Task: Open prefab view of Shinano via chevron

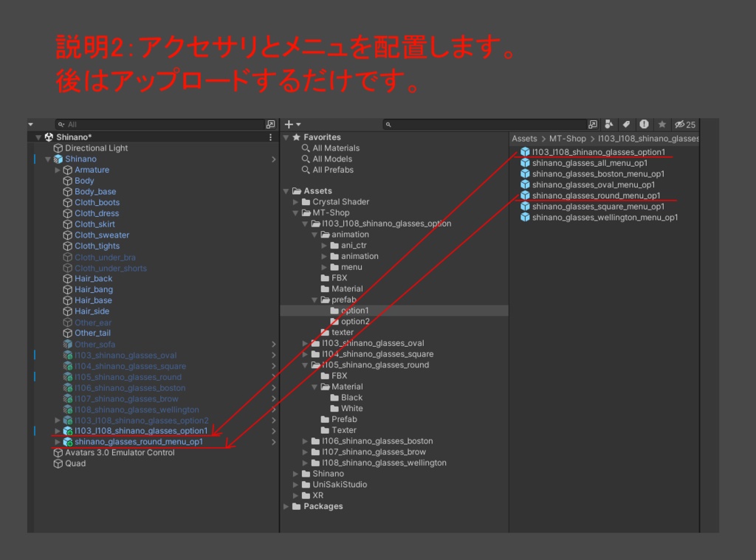Action: pyautogui.click(x=273, y=159)
